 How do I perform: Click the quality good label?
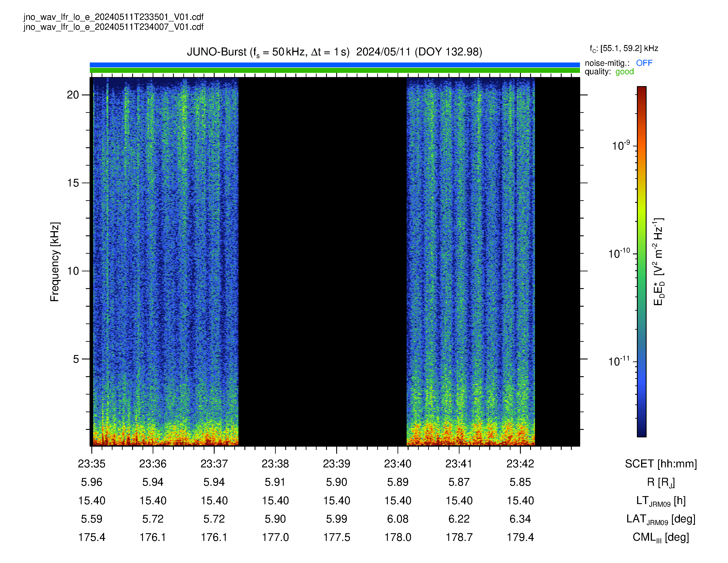pos(609,72)
